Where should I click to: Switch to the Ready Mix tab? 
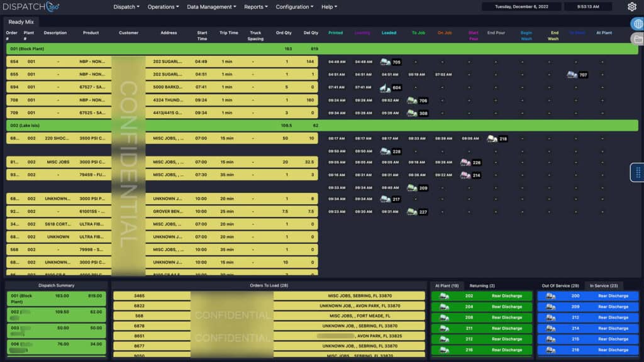pos(21,21)
